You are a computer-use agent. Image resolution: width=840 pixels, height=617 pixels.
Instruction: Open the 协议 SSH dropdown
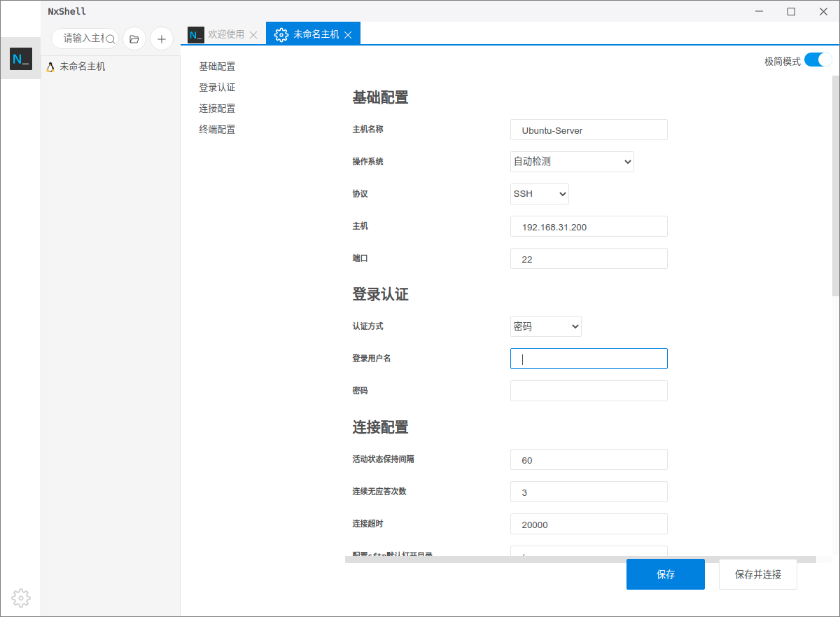tap(540, 194)
